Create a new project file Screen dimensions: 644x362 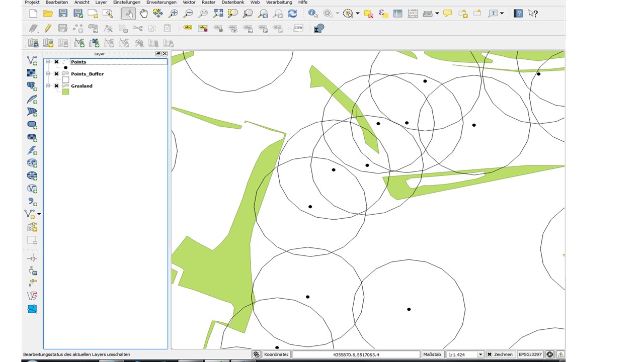pyautogui.click(x=33, y=14)
